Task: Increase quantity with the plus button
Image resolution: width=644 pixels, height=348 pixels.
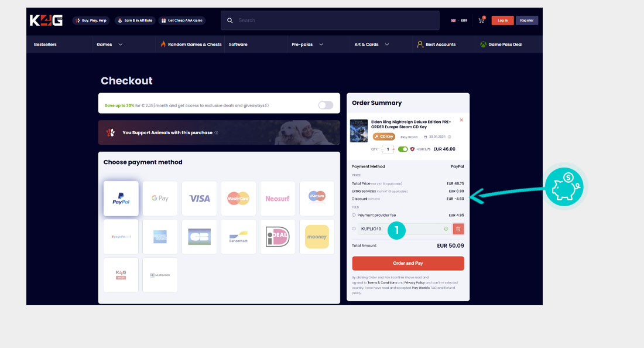Action: [x=393, y=149]
